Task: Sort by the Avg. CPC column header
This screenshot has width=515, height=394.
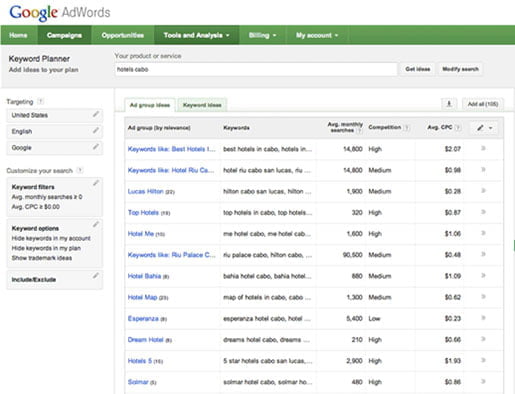Action: click(440, 127)
